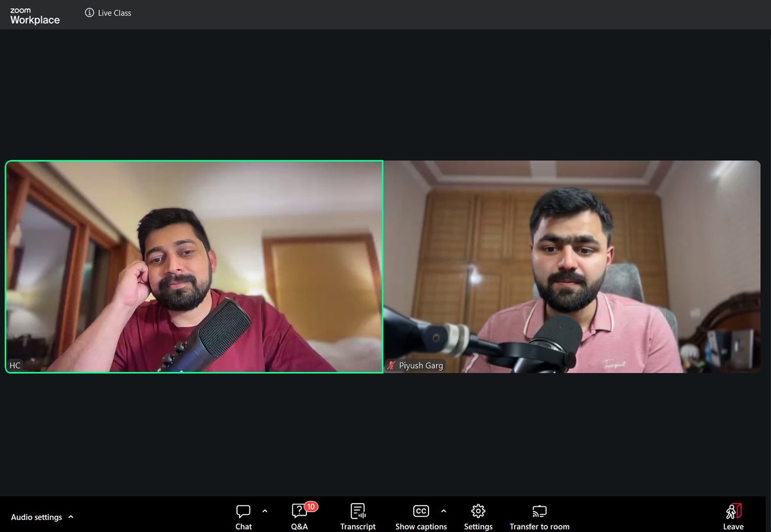Click the Live Class info icon
Image resolution: width=771 pixels, height=532 pixels.
pos(89,12)
